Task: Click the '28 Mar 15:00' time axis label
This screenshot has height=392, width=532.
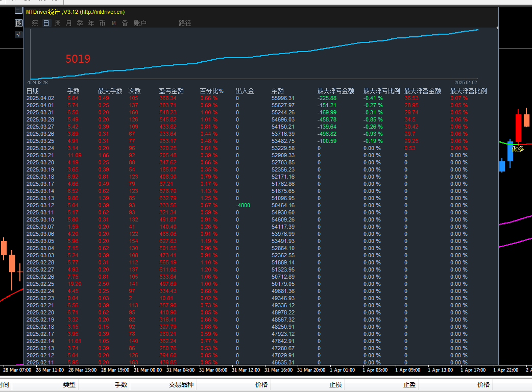Action: 82,370
